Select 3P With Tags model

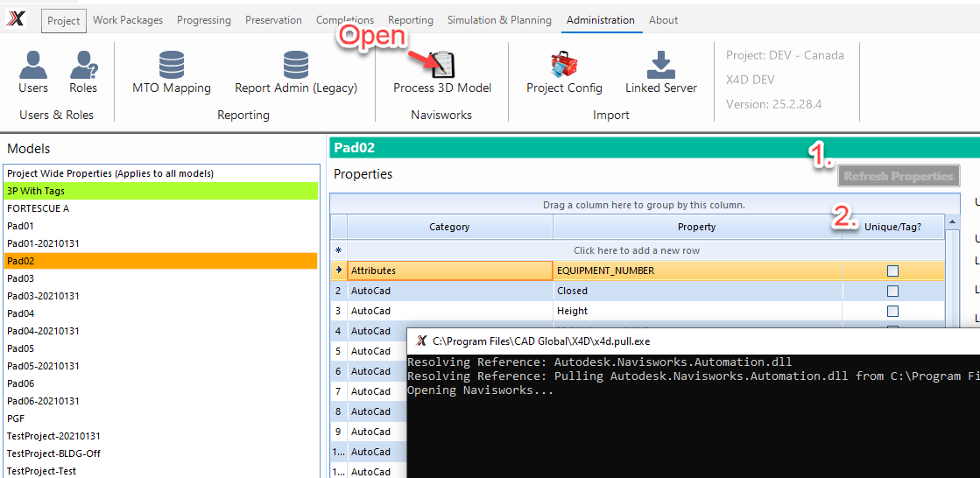[x=160, y=191]
